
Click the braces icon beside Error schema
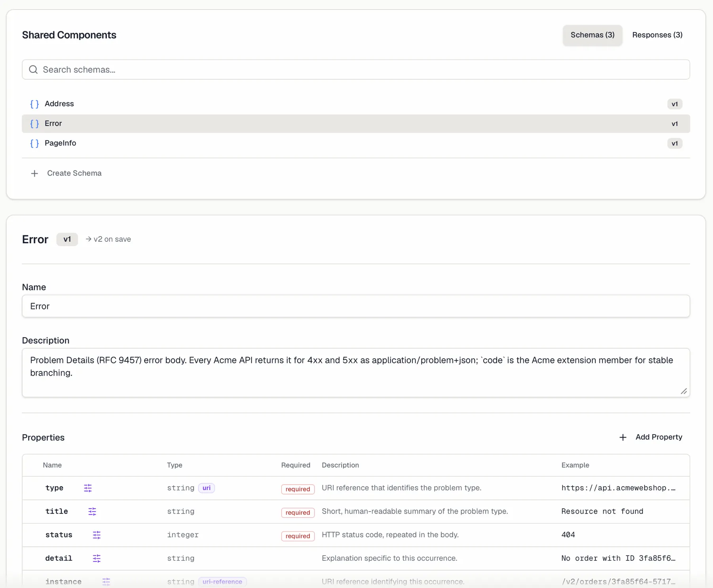[34, 124]
